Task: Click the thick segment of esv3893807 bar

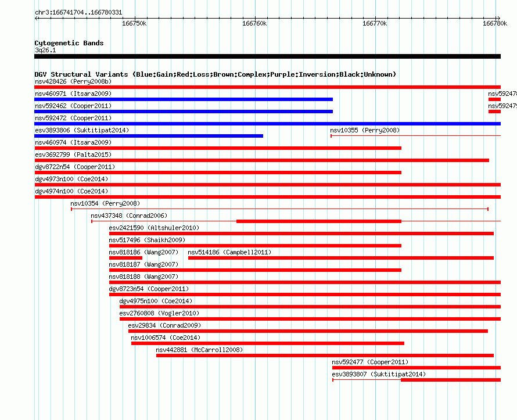Action: coord(451,380)
